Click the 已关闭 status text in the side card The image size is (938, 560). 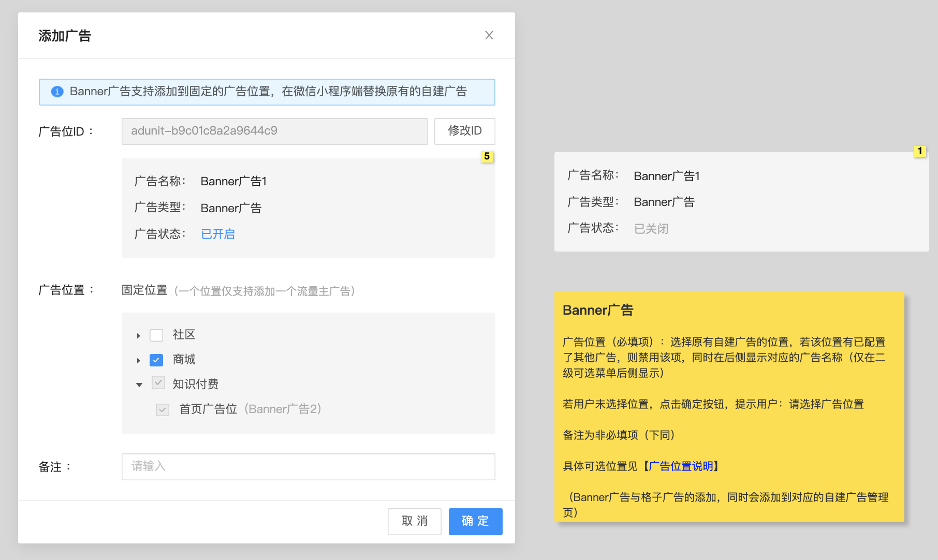point(651,228)
